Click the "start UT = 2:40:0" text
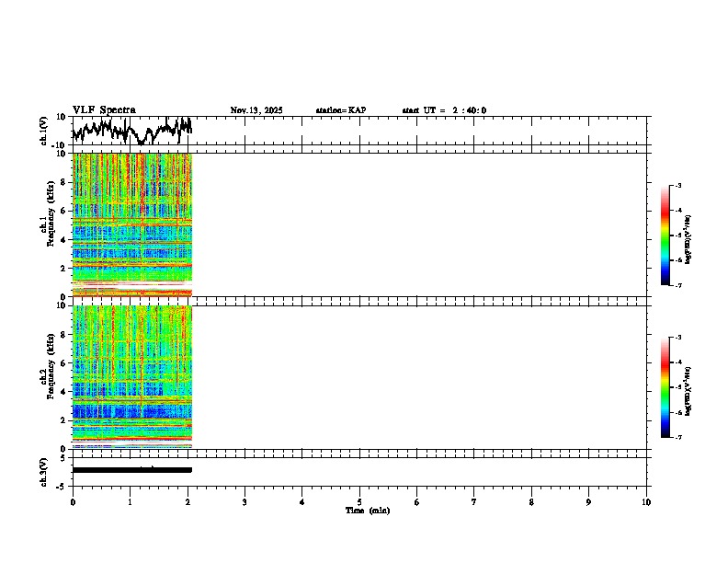The image size is (728, 563). [x=444, y=110]
